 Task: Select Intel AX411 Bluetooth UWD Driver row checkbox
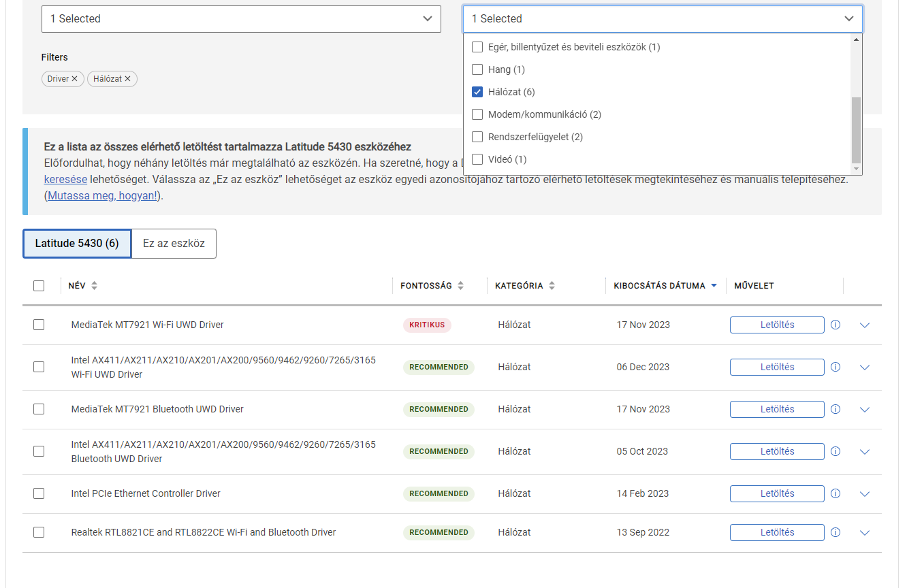[39, 451]
